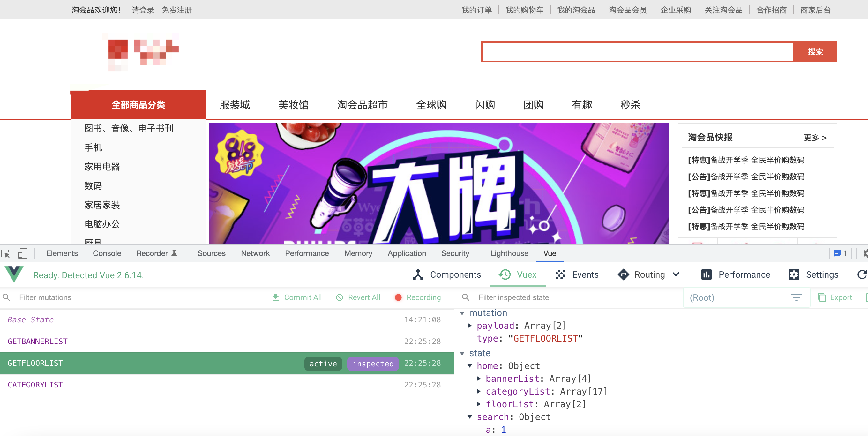
Task: Toggle mutation Recording red dot
Action: point(398,297)
